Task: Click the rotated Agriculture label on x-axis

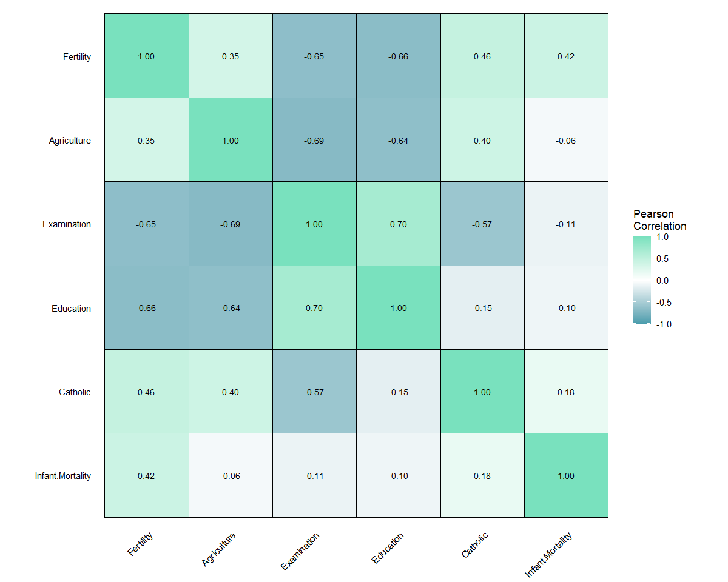Action: [x=218, y=549]
